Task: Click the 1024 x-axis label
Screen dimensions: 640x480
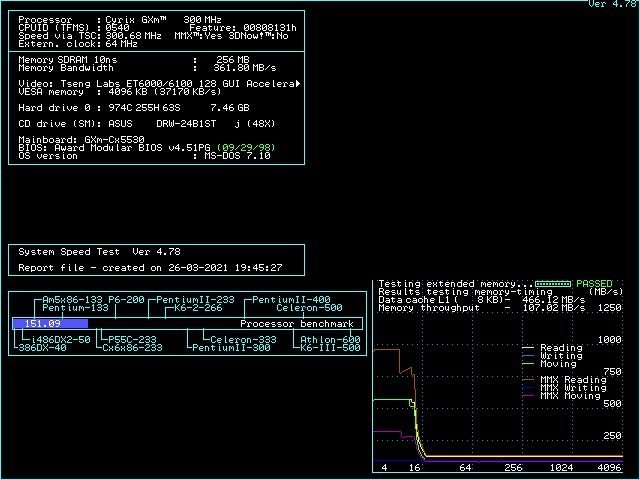Action: (561, 468)
